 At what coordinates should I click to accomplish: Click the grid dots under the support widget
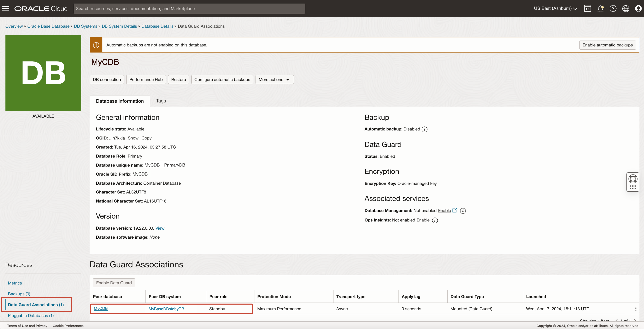pos(633,187)
